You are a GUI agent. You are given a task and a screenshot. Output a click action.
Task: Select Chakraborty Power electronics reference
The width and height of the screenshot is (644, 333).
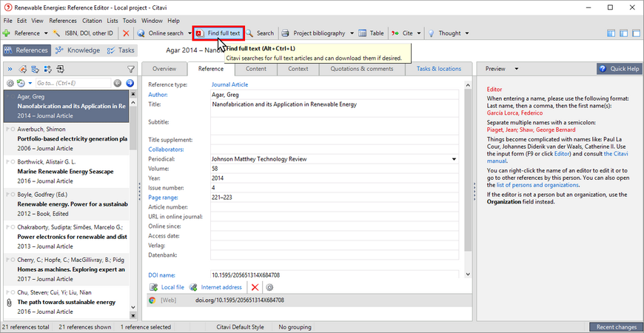[x=66, y=237]
